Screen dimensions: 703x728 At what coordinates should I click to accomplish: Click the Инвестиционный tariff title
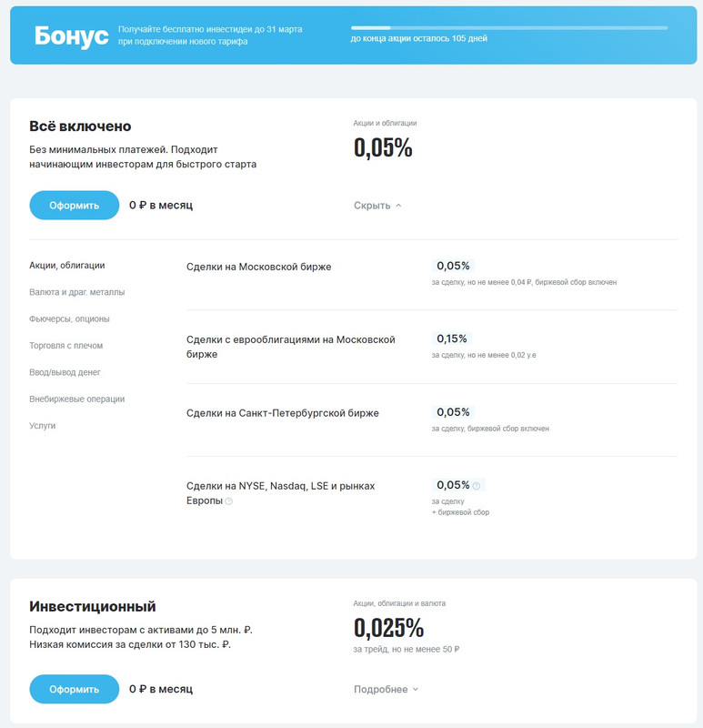pos(93,606)
